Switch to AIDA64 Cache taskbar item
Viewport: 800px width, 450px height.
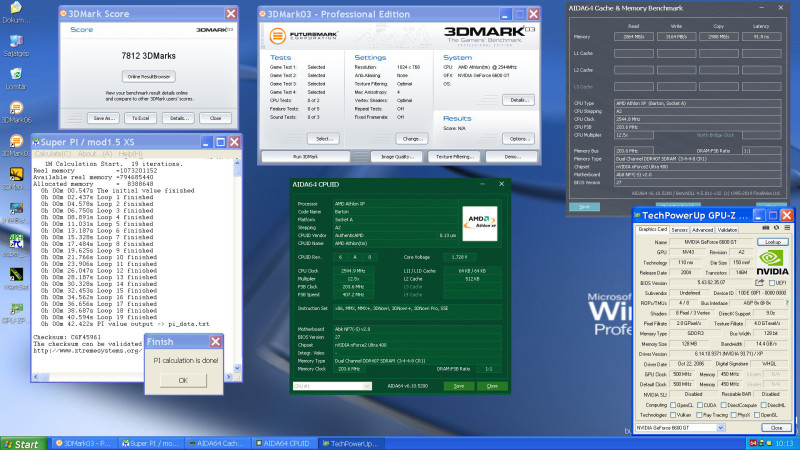(218, 443)
